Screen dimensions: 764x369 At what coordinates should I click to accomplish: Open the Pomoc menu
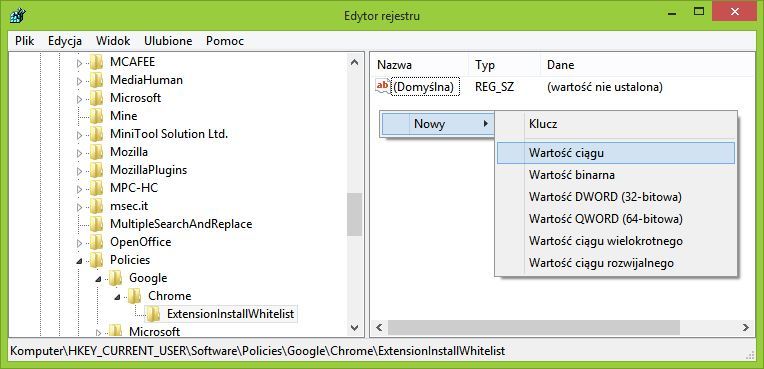click(225, 41)
